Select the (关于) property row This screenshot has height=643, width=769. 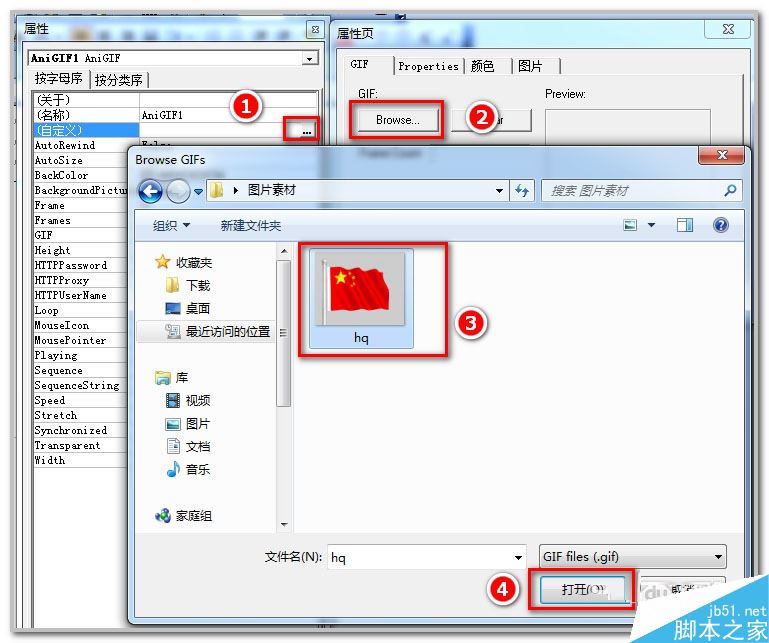[x=176, y=100]
